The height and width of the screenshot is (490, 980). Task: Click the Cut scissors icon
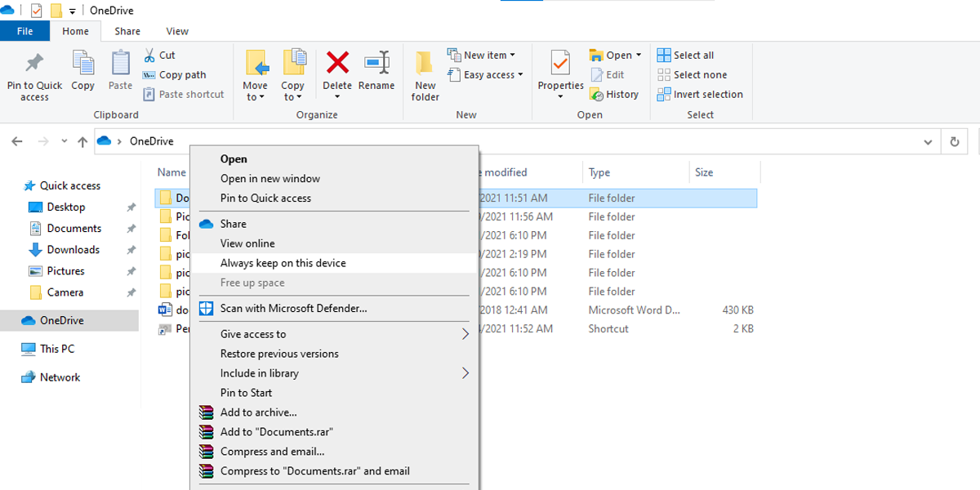pos(150,55)
